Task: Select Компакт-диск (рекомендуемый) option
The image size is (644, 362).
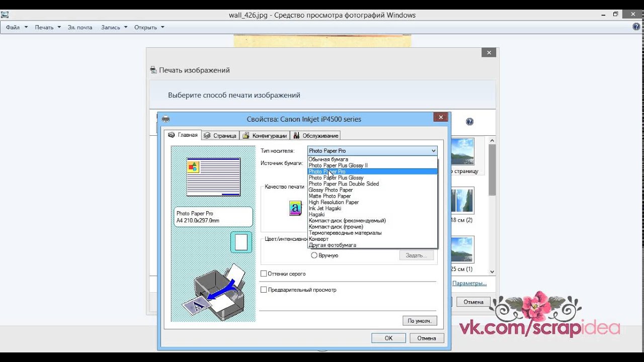Action: point(372,220)
